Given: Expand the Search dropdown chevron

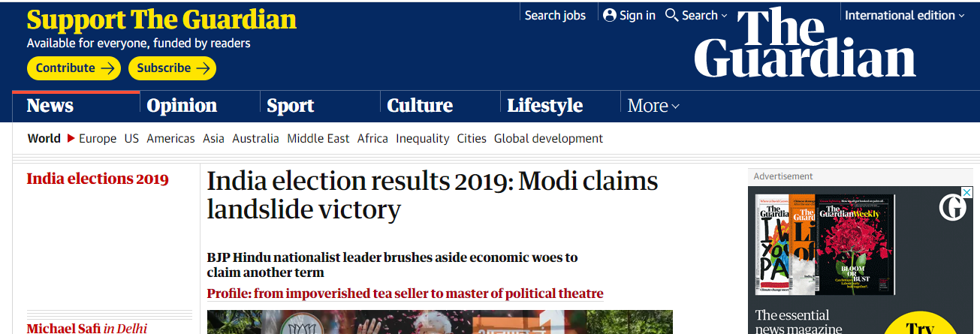Looking at the screenshot, I should [724, 16].
